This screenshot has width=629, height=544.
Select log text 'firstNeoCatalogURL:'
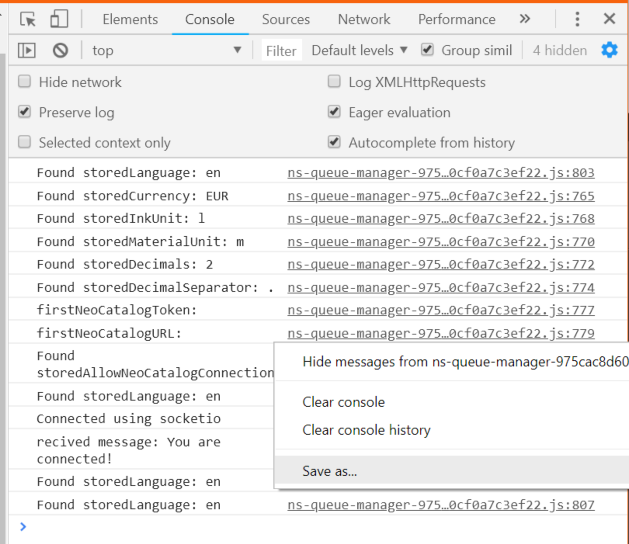point(109,333)
